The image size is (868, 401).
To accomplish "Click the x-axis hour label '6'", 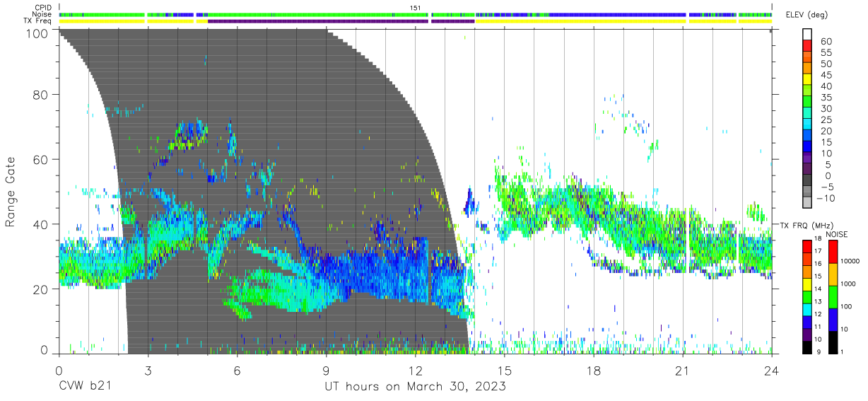I will pos(237,369).
